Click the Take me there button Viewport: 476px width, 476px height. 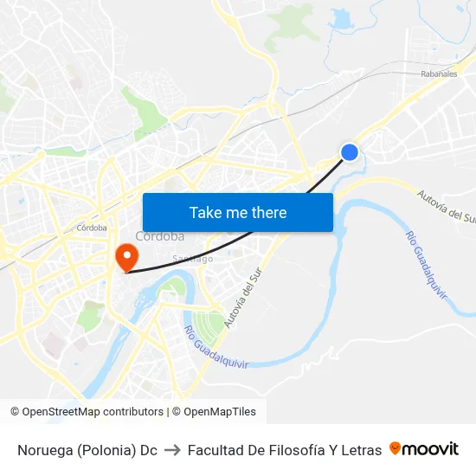(x=238, y=212)
